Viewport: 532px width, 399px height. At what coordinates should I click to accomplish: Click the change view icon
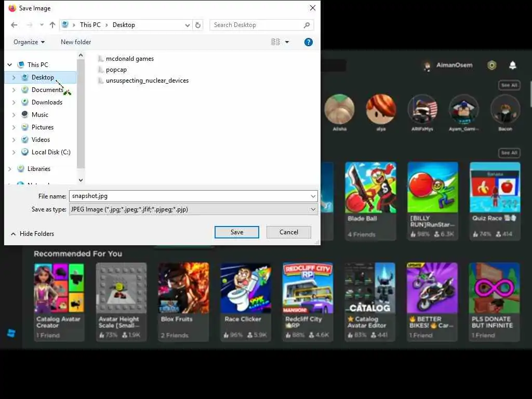(x=275, y=42)
